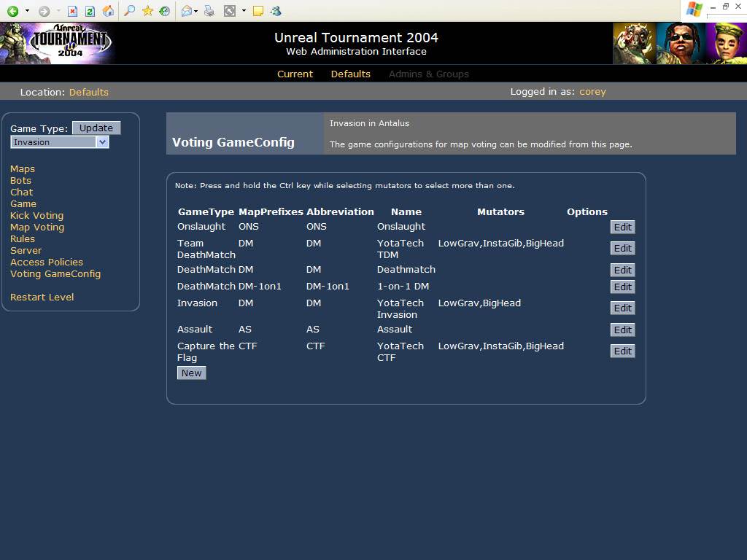Click the gray resize-arrow toolbar icon
Screen dimensions: 747x560
coord(230,10)
